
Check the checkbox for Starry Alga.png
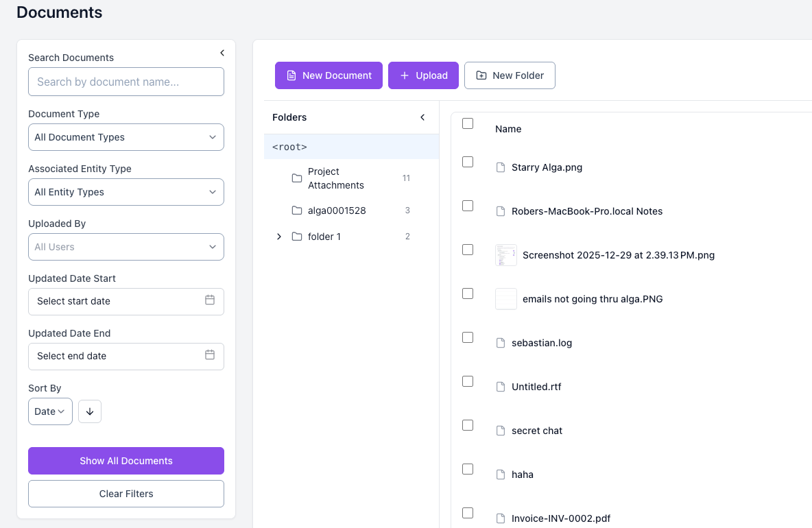click(x=468, y=162)
